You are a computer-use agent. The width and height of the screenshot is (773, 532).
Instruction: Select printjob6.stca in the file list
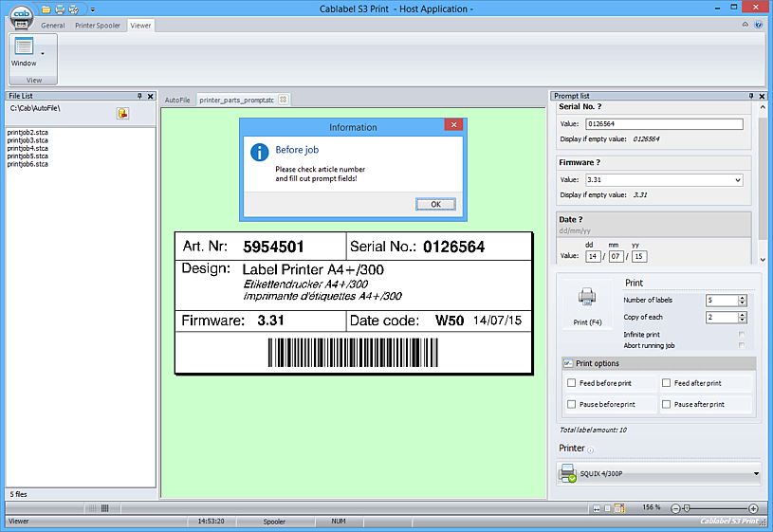(28, 164)
